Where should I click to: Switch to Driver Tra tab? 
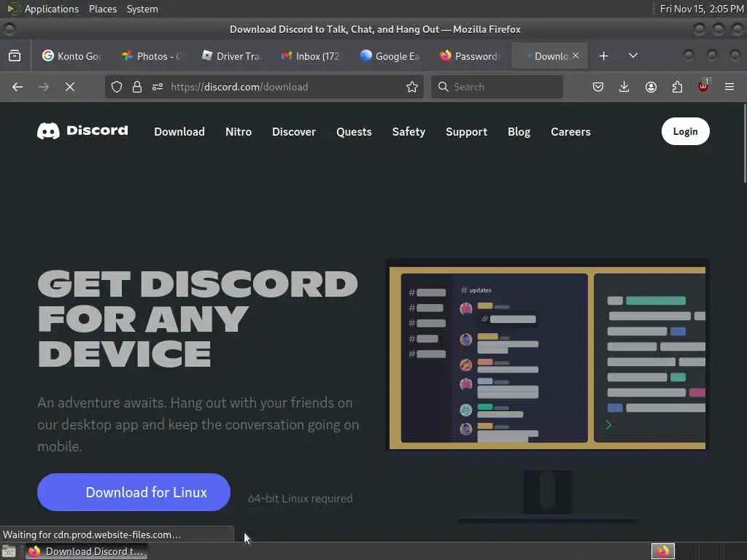click(x=232, y=56)
